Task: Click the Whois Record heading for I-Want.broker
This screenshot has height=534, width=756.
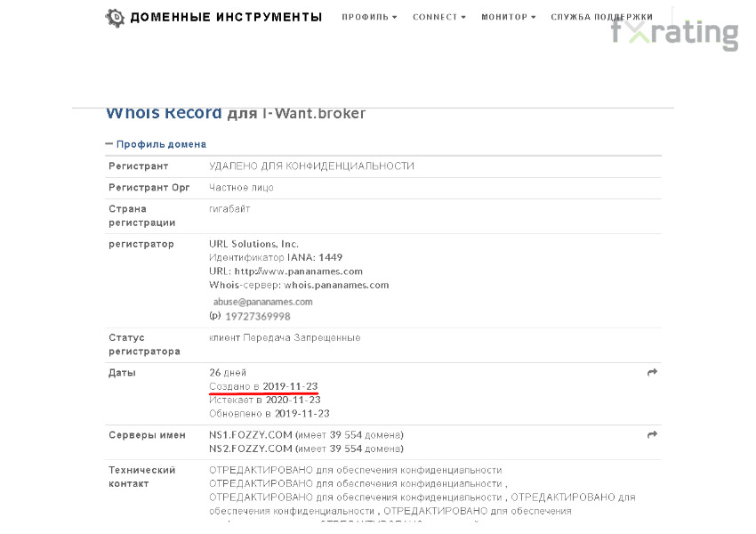Action: (x=236, y=113)
